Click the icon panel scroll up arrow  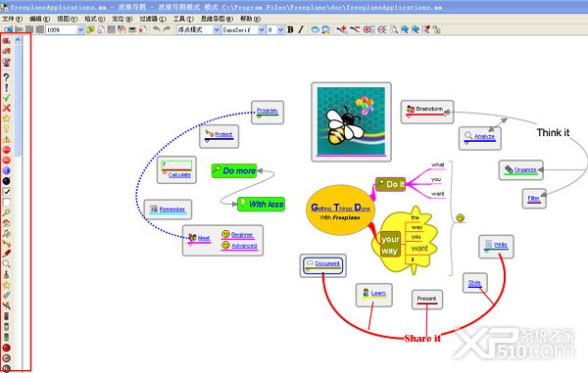pyautogui.click(x=18, y=40)
